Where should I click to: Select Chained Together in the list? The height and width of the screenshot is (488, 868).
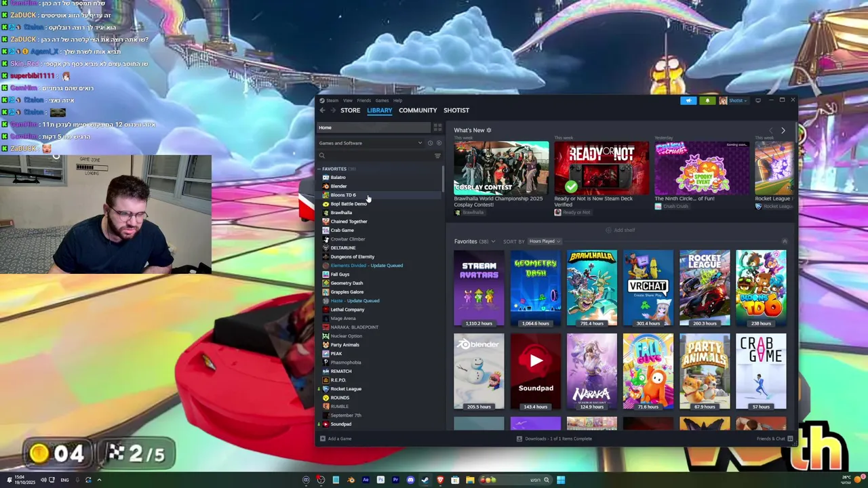coord(349,222)
